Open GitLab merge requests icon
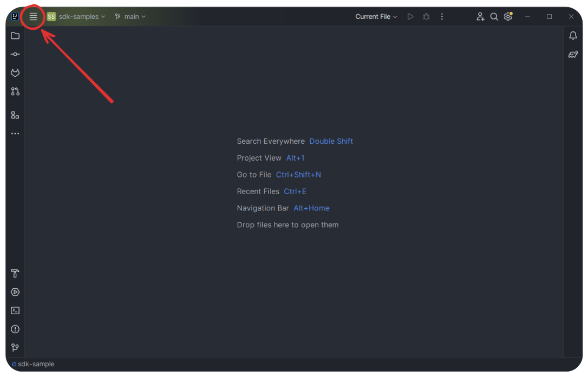This screenshot has width=588, height=377. 15,72
